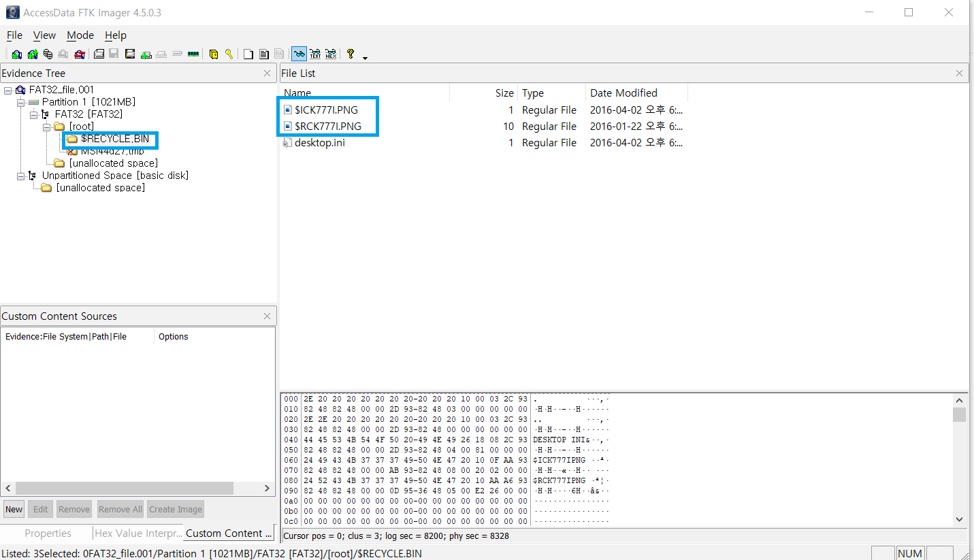Open the View menu
974x560 pixels.
coord(44,35)
